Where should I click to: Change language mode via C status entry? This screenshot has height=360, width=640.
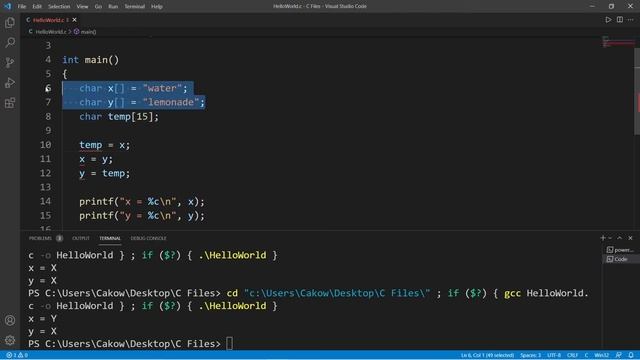pyautogui.click(x=586, y=355)
